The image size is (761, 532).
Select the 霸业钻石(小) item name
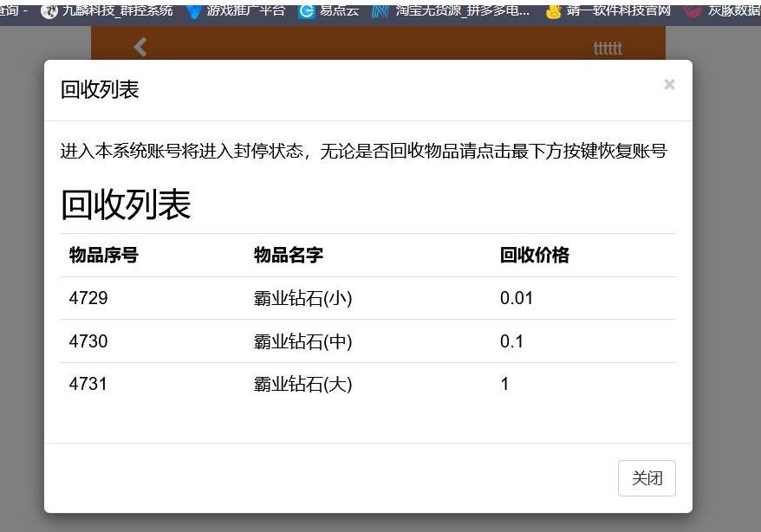coord(303,299)
